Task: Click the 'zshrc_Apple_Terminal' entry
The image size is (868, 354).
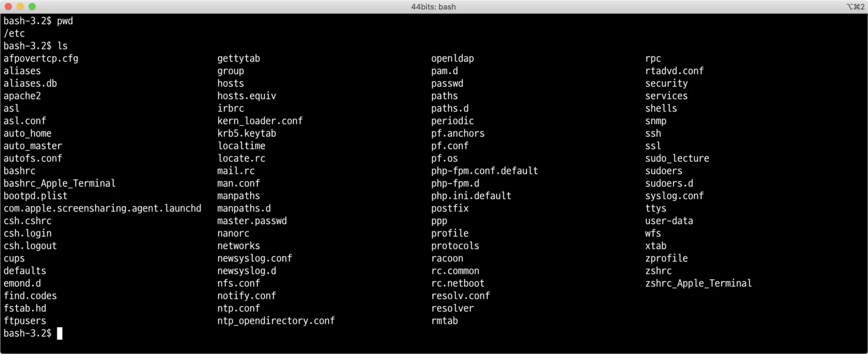Action: tap(698, 283)
